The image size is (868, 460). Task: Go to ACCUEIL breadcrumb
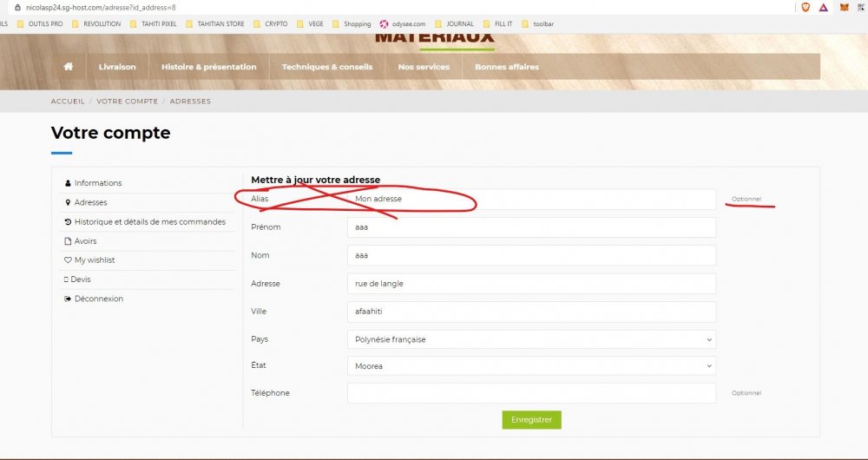click(68, 102)
